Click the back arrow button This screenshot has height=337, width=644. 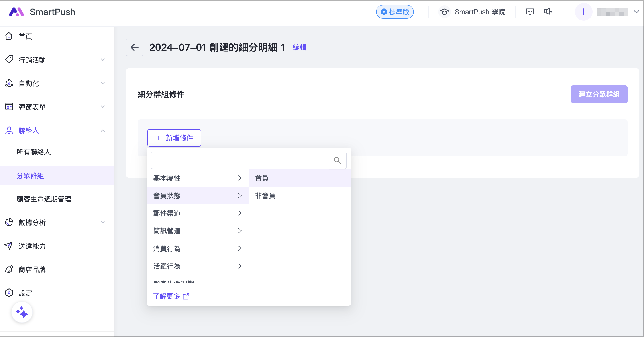coord(135,47)
